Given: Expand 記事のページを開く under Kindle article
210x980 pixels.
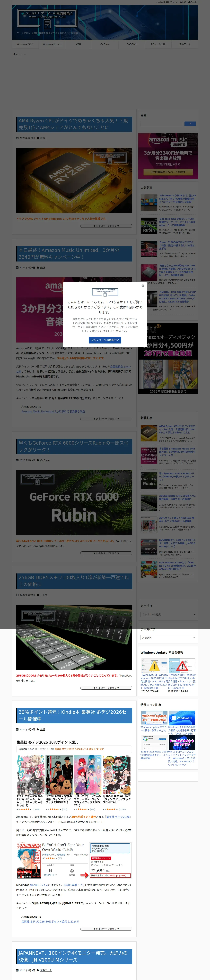Looking at the screenshot, I should click(x=106, y=929).
